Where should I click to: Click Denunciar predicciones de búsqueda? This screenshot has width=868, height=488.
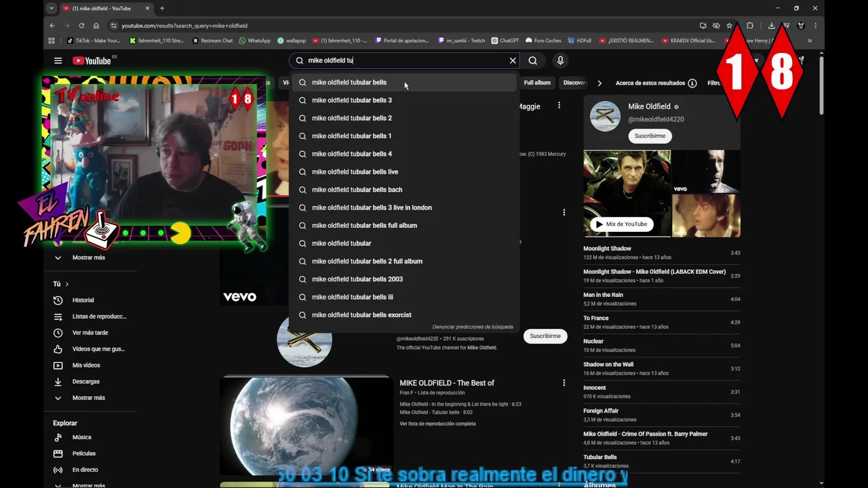[473, 327]
